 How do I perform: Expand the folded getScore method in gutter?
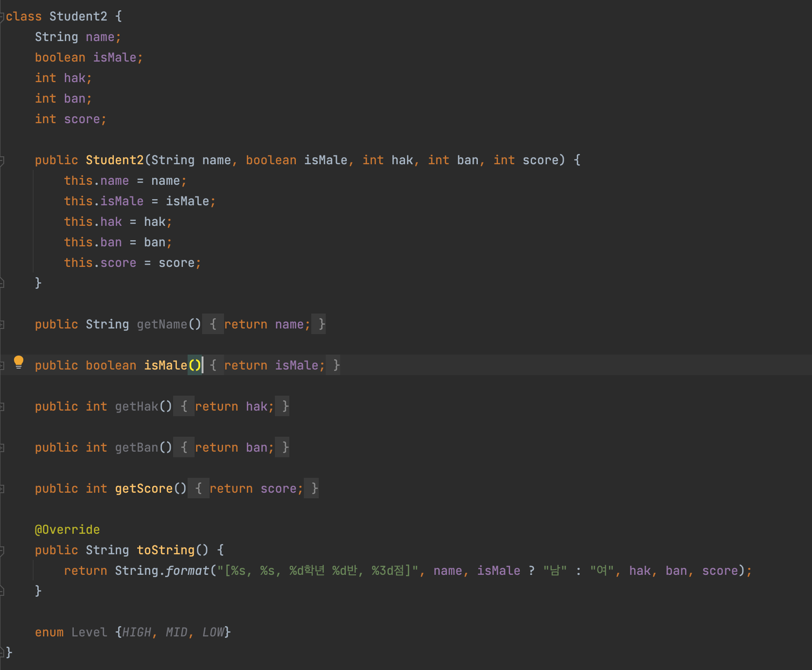point(2,489)
